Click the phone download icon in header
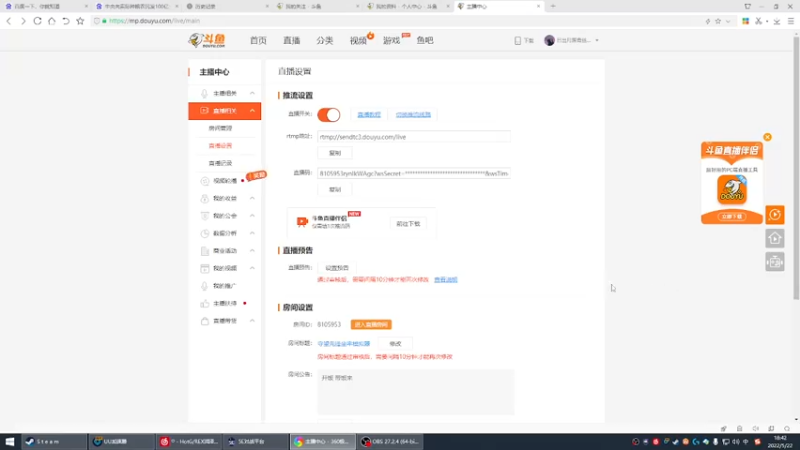The image size is (800, 450). tap(517, 40)
